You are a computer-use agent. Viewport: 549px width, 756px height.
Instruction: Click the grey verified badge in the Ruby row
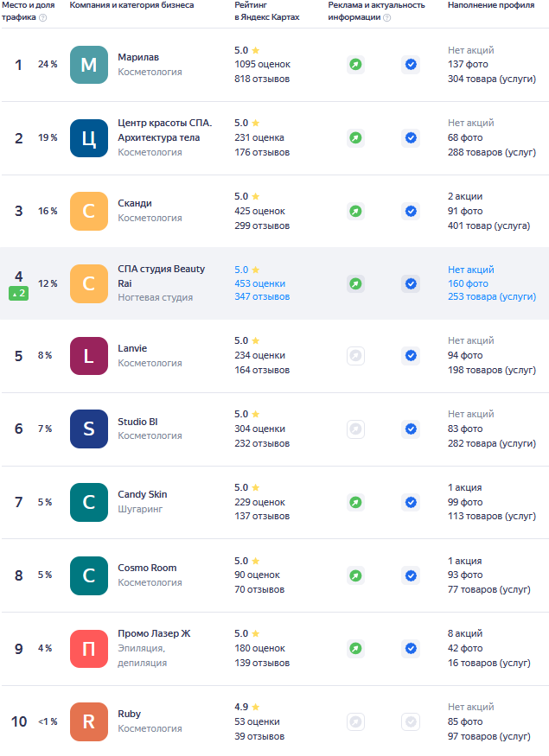[411, 721]
